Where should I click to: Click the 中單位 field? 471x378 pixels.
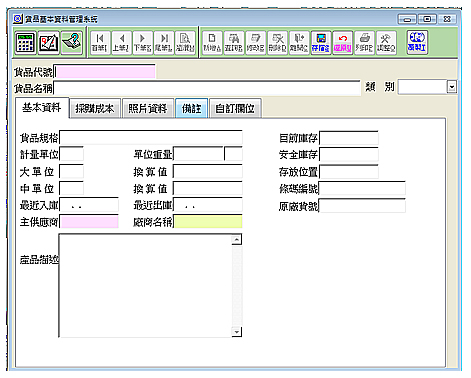[72, 188]
